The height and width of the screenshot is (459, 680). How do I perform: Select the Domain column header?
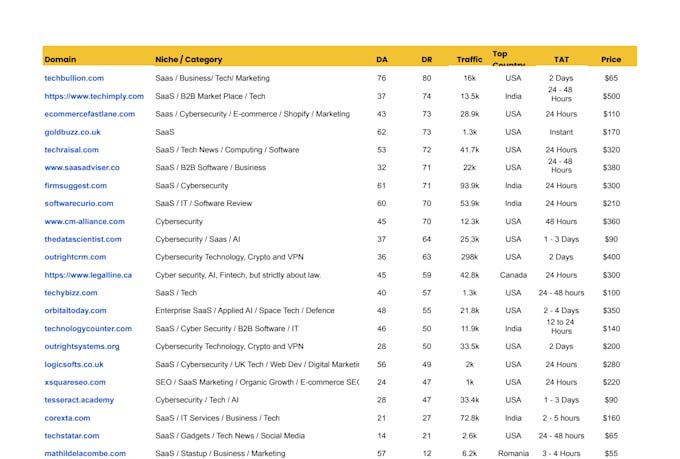(x=60, y=59)
